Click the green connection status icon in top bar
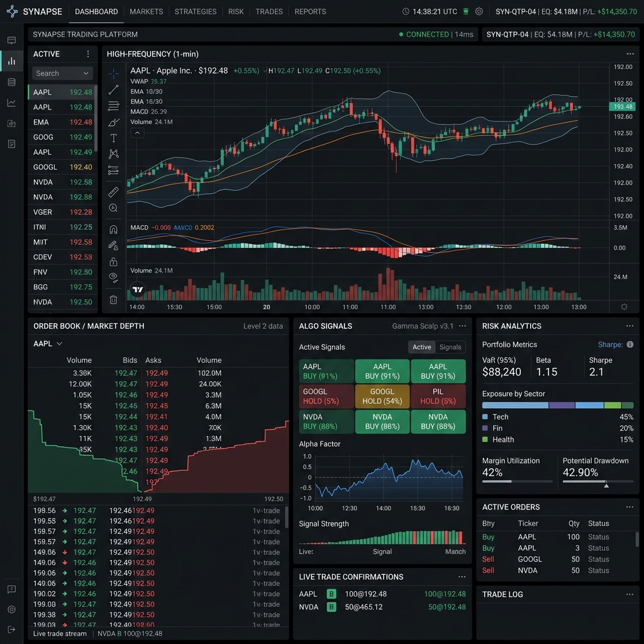This screenshot has width=644, height=644. pos(466,11)
